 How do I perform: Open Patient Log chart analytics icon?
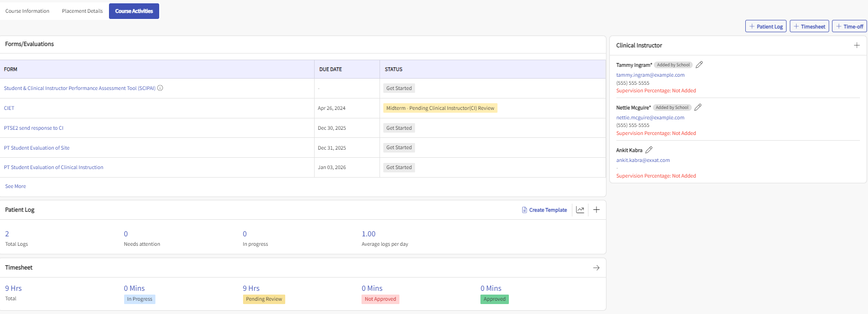point(580,210)
